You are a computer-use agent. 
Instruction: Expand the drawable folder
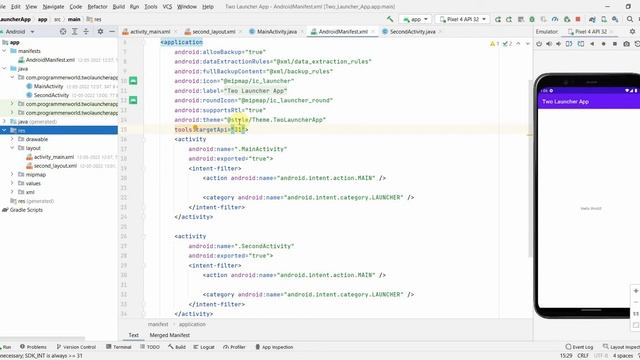[x=12, y=139]
